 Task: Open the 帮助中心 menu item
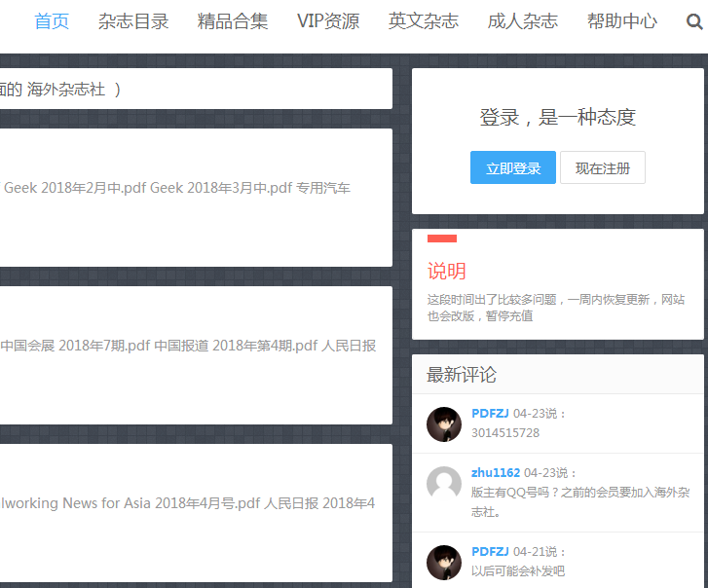pos(622,21)
